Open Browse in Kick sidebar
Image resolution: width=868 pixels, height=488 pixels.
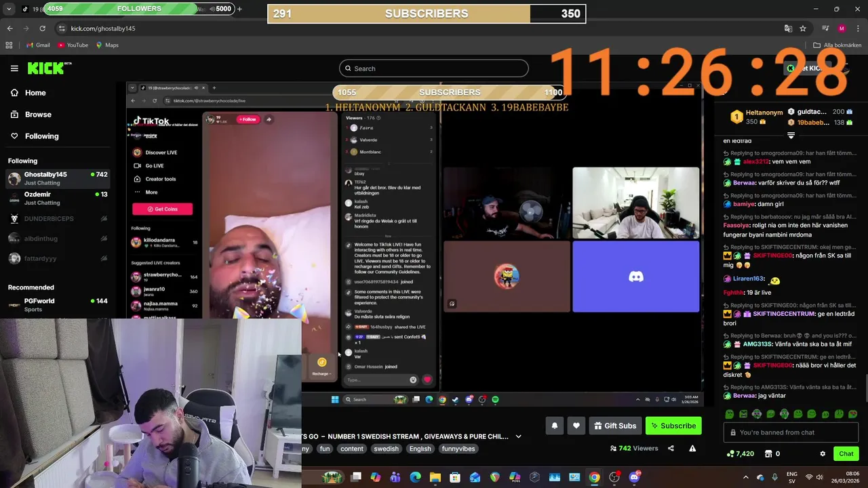coord(38,115)
